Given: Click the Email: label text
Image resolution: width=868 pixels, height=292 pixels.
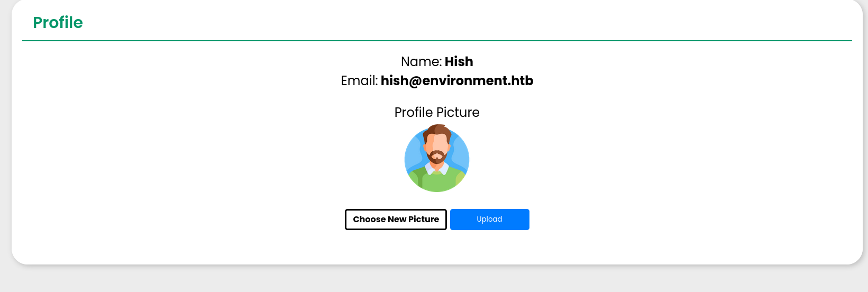Looking at the screenshot, I should [359, 81].
